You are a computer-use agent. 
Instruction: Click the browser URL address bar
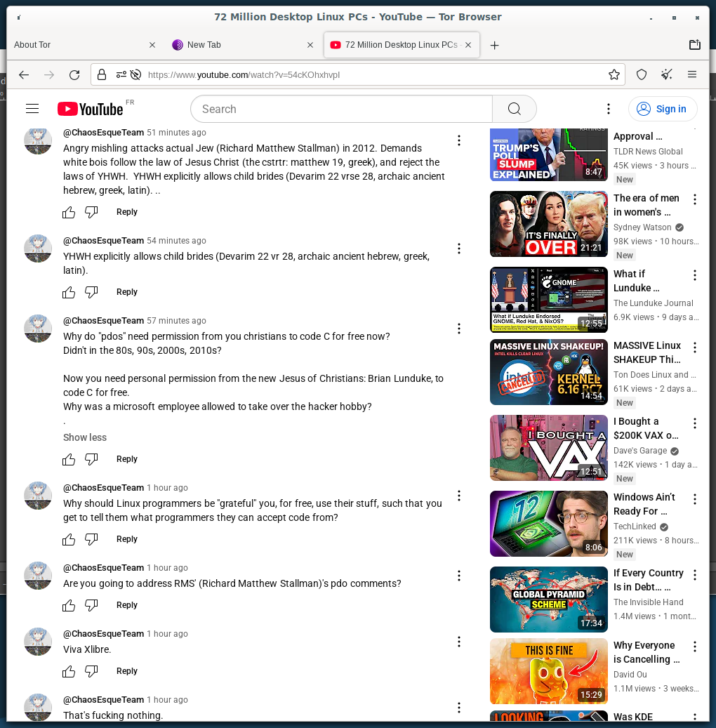[357, 74]
